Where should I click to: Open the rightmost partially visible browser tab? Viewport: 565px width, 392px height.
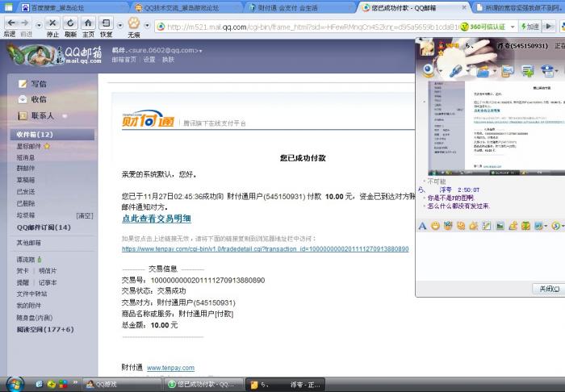point(519,7)
